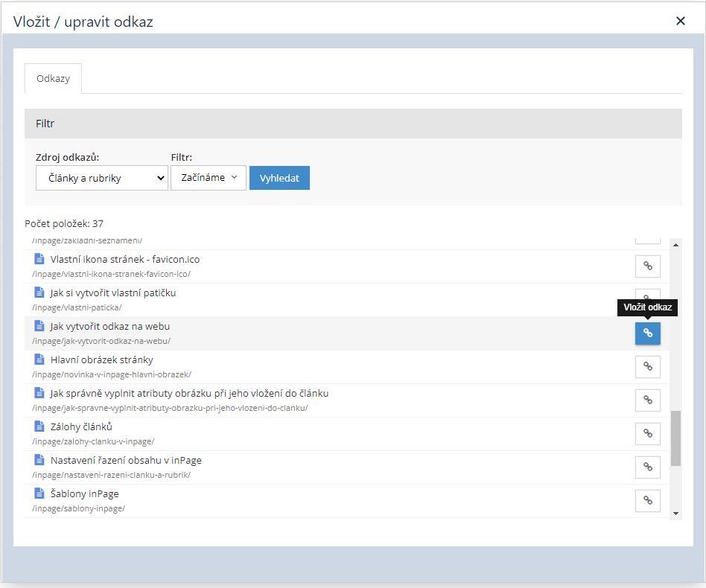Insert link for Zálohy článků
This screenshot has height=588, width=706.
[x=647, y=434]
